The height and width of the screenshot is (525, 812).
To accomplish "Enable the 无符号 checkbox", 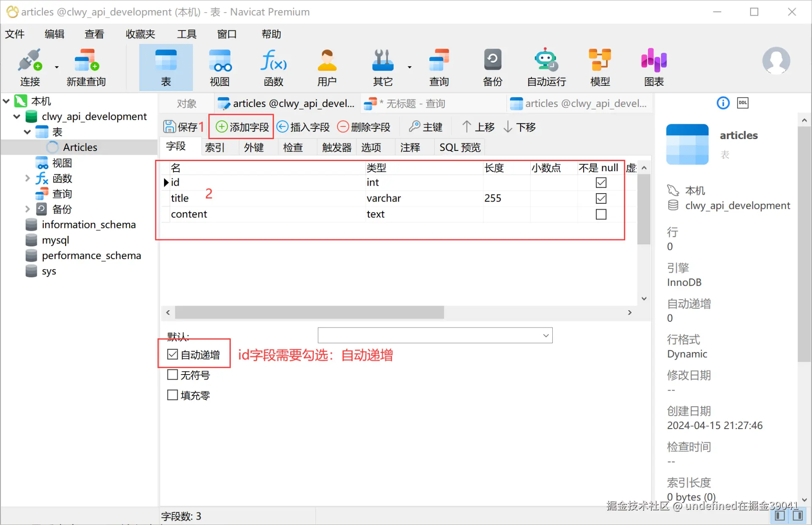I will [x=173, y=375].
